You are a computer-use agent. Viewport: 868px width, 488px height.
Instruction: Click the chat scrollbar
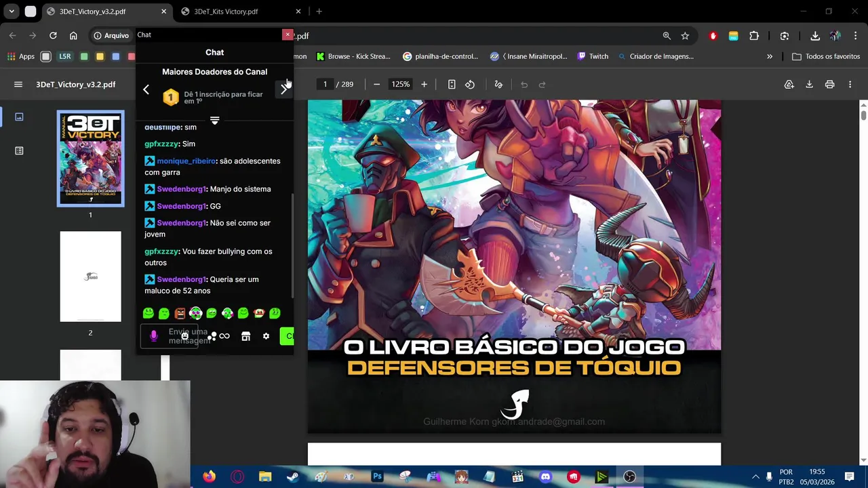(292, 244)
